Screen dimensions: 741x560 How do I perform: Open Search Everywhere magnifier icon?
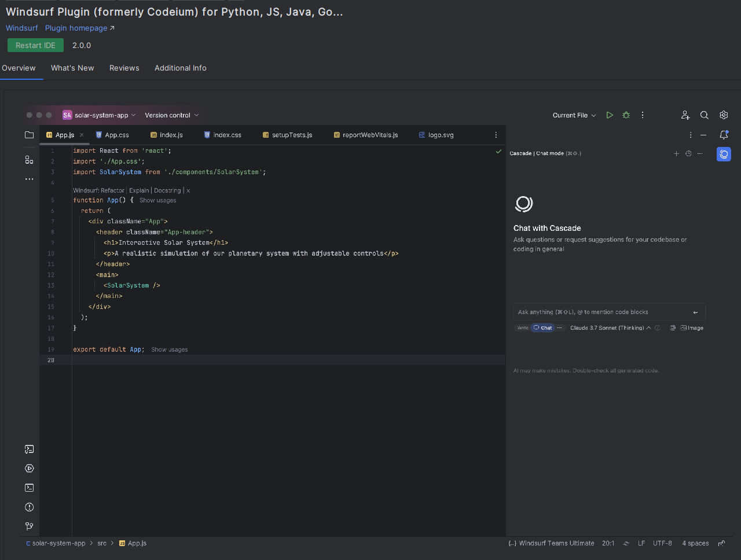(x=705, y=115)
